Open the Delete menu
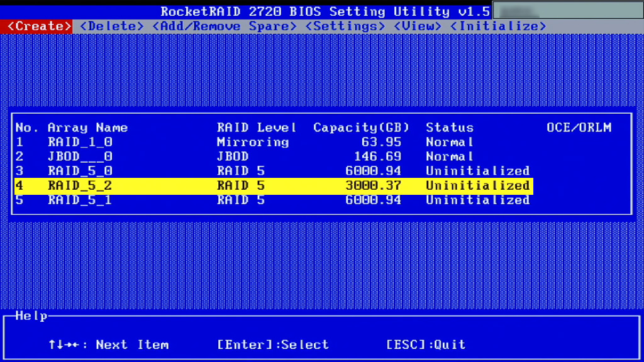The height and width of the screenshot is (362, 644). [112, 26]
